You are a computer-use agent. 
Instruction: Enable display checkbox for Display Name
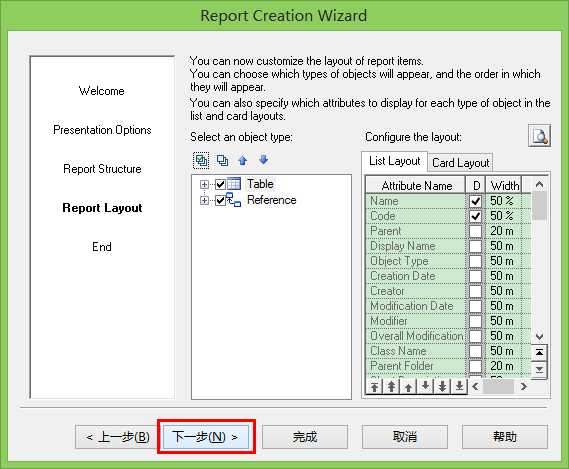(x=475, y=246)
